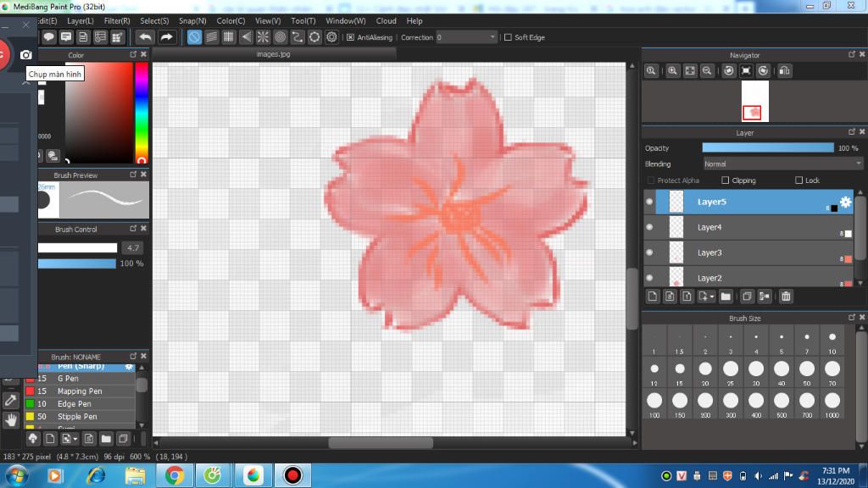Toggle the Protect Alpha checkbox
Viewport: 868px width, 488px height.
[x=651, y=180]
